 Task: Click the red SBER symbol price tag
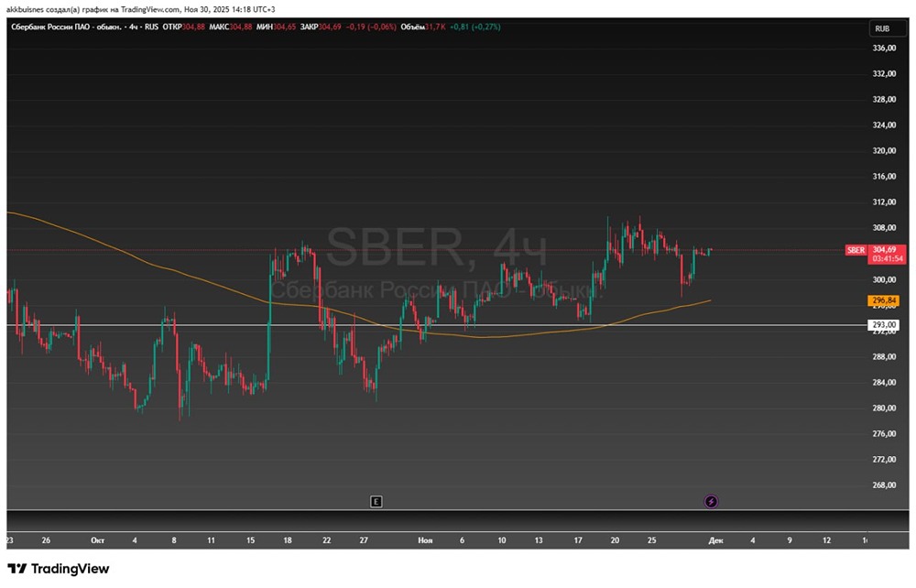(856, 250)
